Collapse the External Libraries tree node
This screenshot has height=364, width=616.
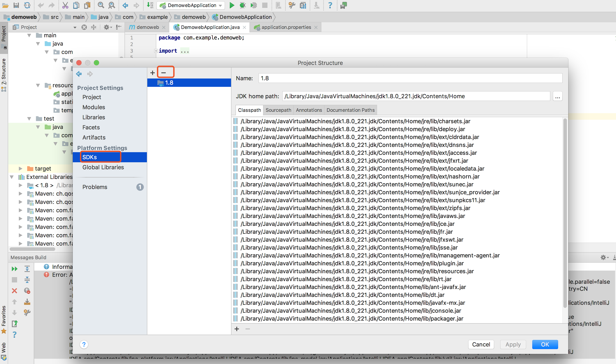pyautogui.click(x=12, y=177)
